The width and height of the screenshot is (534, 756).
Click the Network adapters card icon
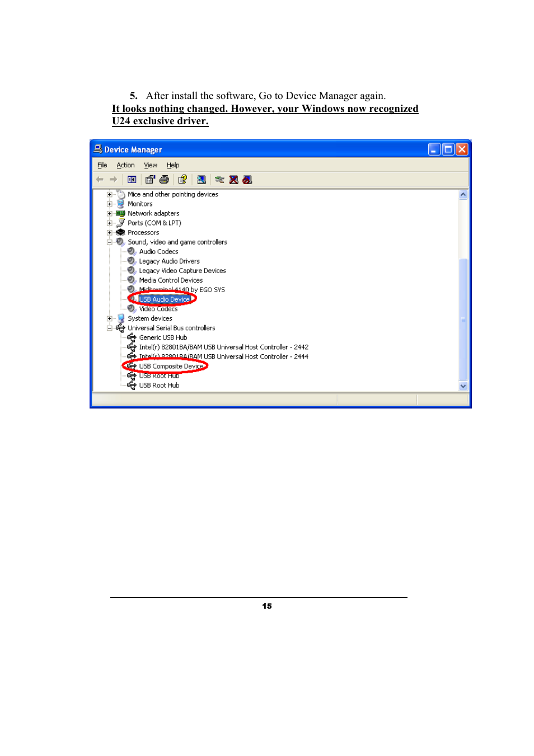tap(120, 213)
